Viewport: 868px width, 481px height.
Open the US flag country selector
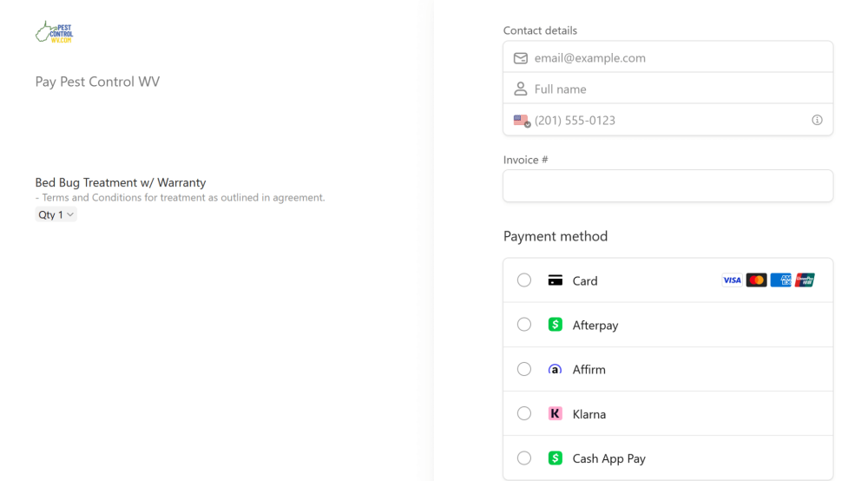(522, 121)
